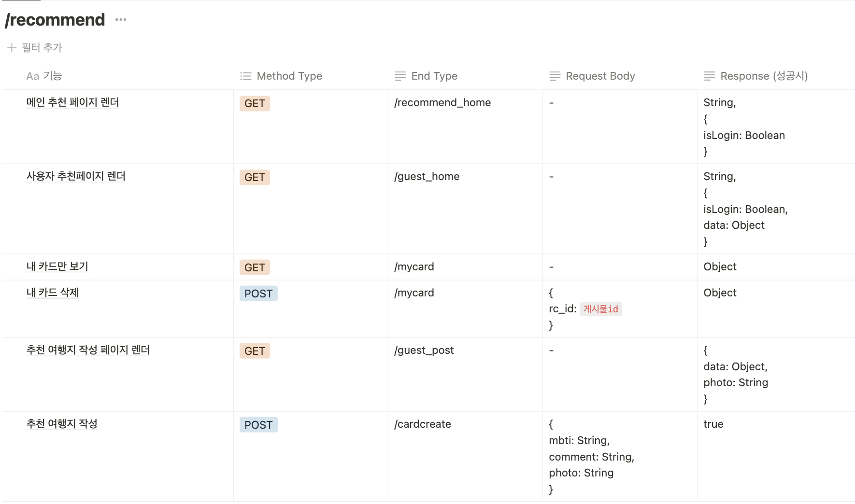Screen dimensions: 855x504
Task: Click the /cardcreate End Type cell
Action: pyautogui.click(x=422, y=424)
